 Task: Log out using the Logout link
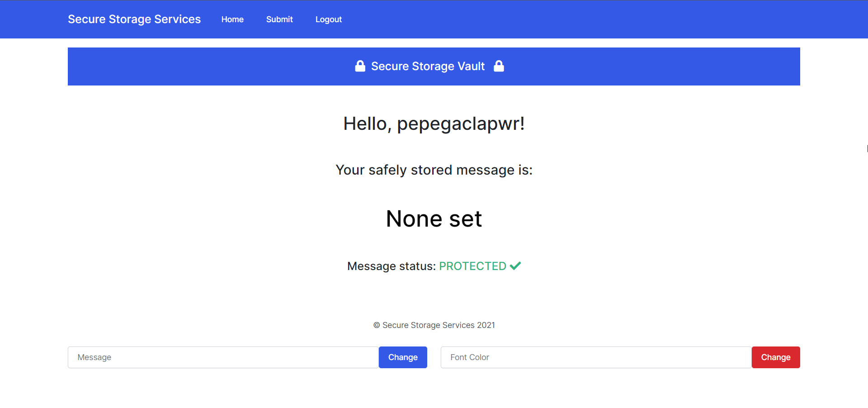pyautogui.click(x=328, y=19)
